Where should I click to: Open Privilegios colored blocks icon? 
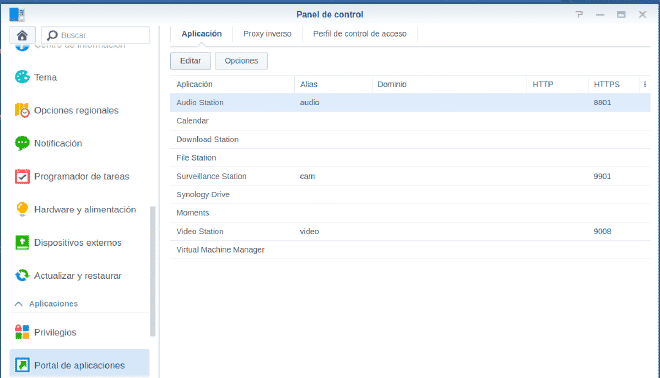pos(22,332)
